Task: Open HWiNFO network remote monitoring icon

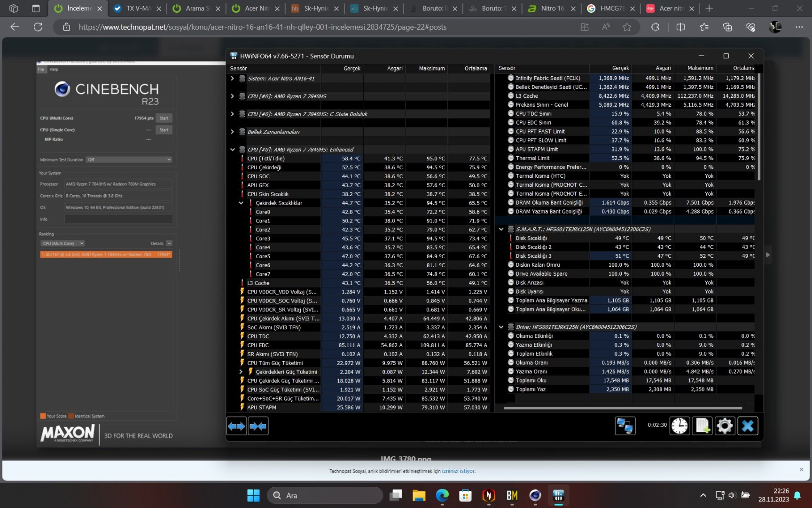Action: tap(625, 426)
